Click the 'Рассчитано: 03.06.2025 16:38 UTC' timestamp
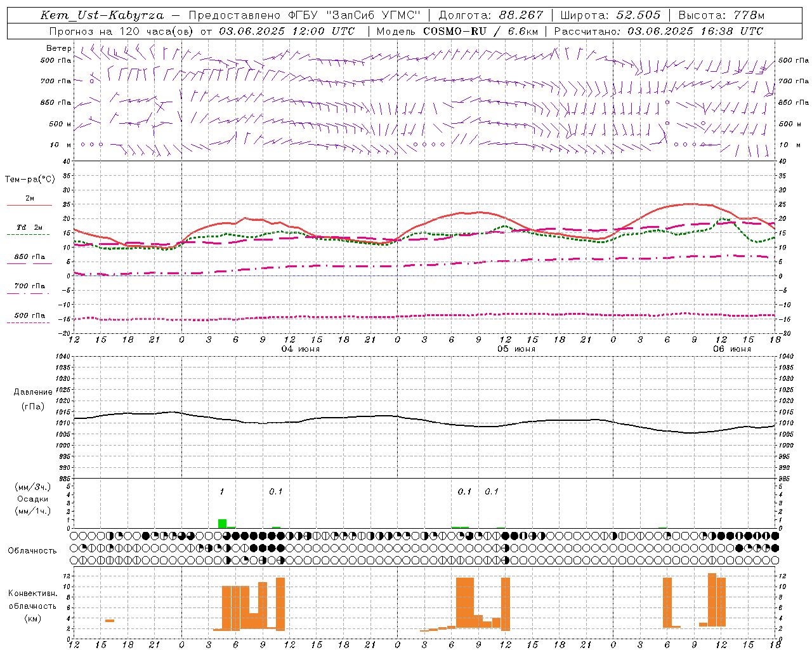This screenshot has width=812, height=650. coord(658,31)
